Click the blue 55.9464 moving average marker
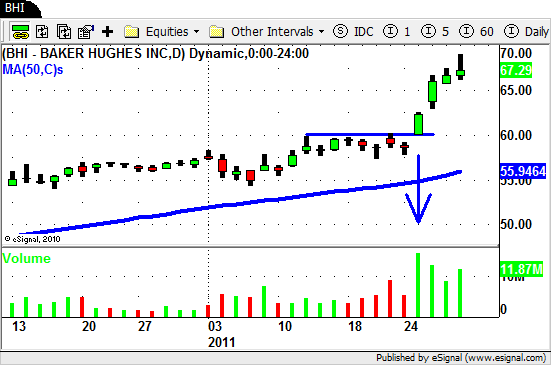Screen dimensions: 551x365 click(523, 171)
